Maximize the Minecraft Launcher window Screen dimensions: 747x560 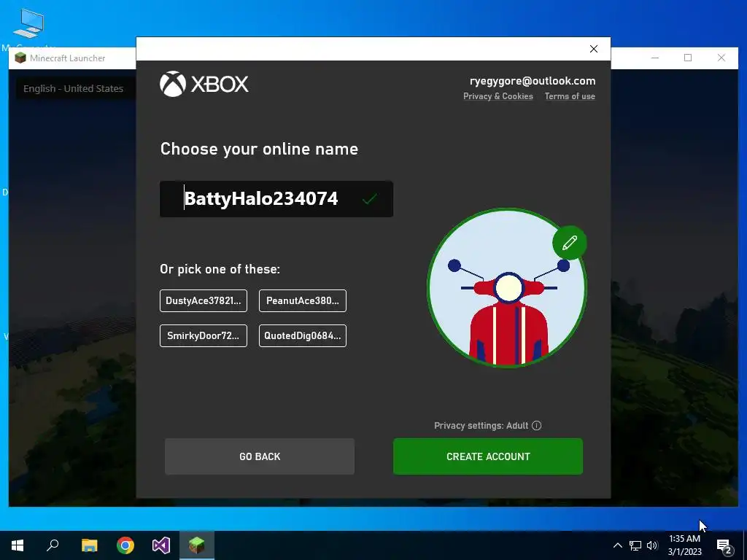click(688, 58)
